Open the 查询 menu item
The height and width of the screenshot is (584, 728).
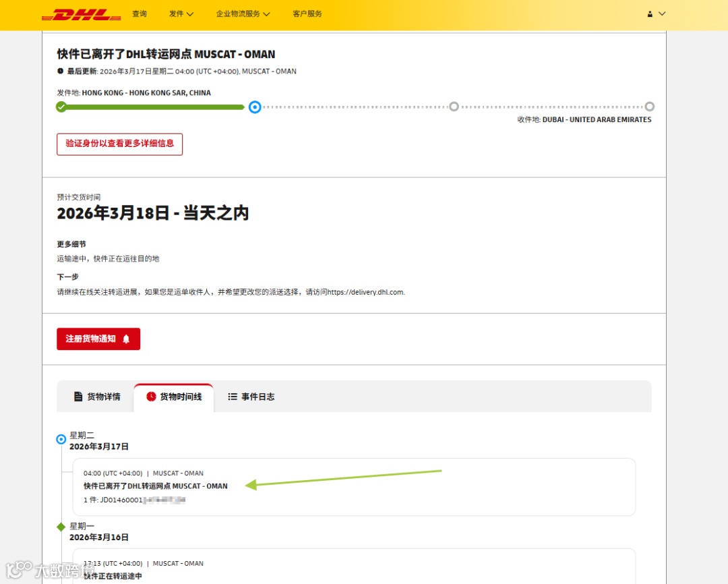point(140,14)
